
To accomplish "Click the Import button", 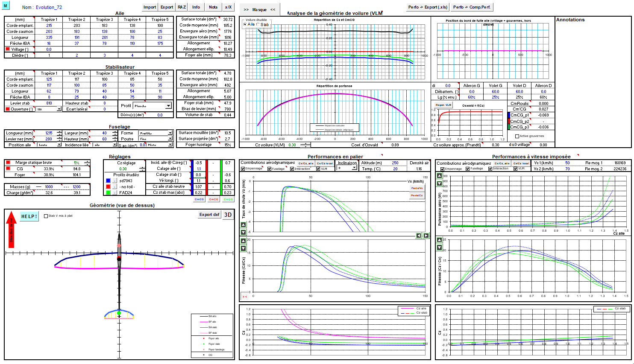I will [x=150, y=7].
